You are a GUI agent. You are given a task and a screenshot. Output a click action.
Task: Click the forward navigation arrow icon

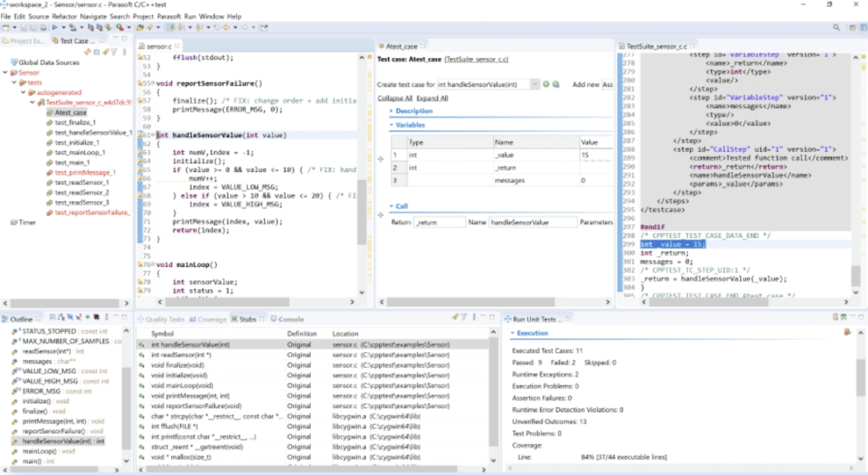(245, 27)
